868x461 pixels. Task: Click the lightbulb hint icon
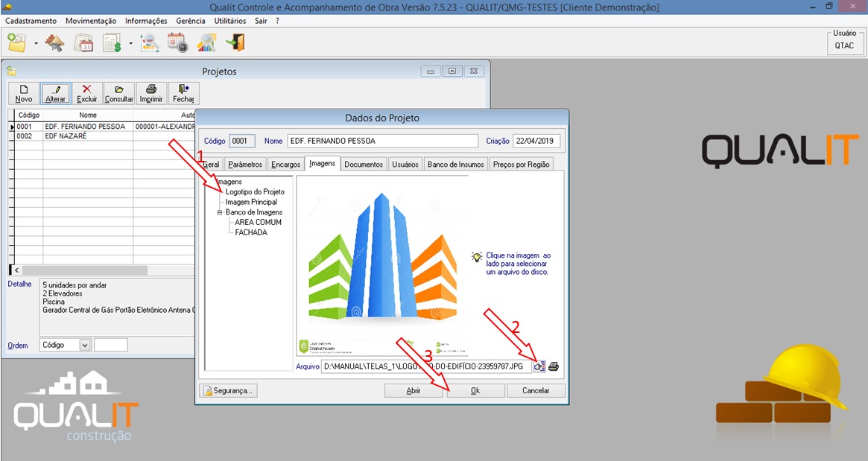point(477,258)
